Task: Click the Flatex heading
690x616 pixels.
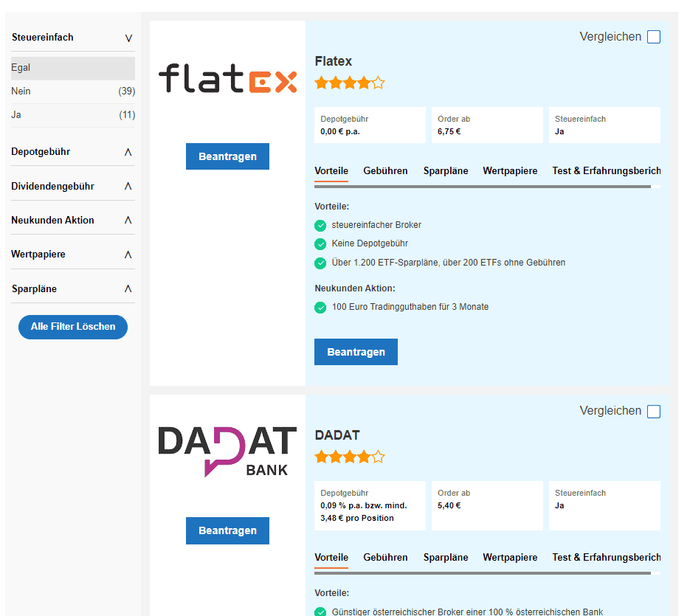Action: pyautogui.click(x=333, y=61)
